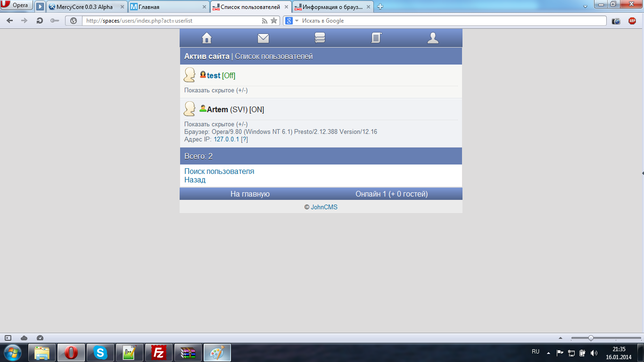
Task: Open the search engine dropdown arrow
Action: pos(297,21)
